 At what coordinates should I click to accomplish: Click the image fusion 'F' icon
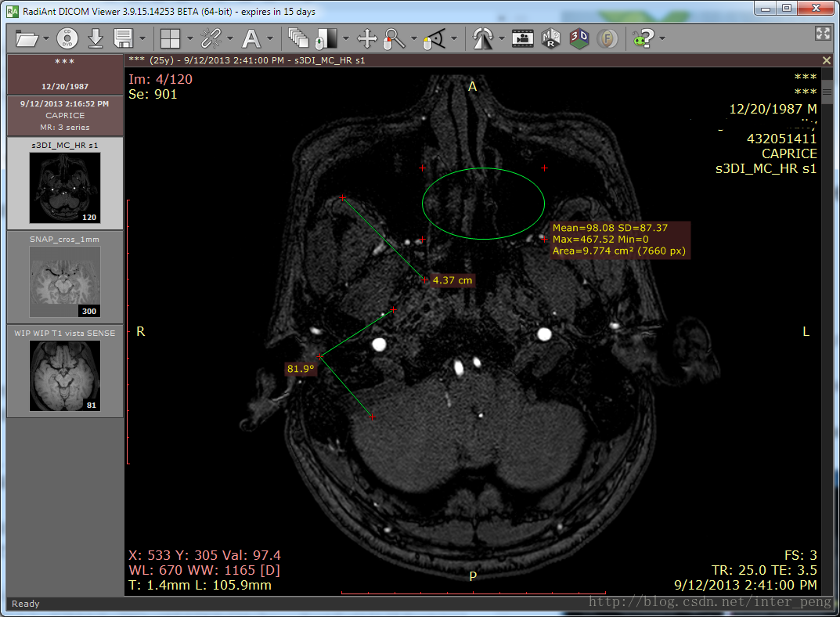607,38
